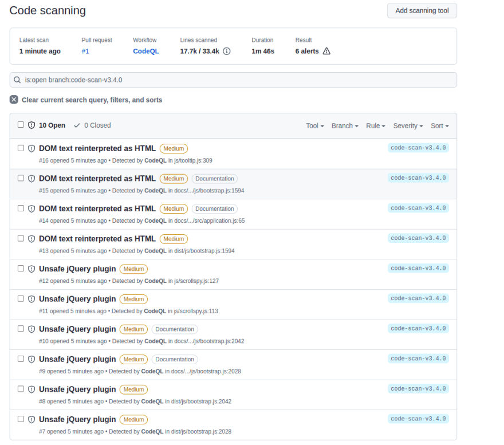Screen dimensions: 504x445
Task: Tick the checkbox for alert #12 scrollspy.js:127
Action: coord(21,269)
